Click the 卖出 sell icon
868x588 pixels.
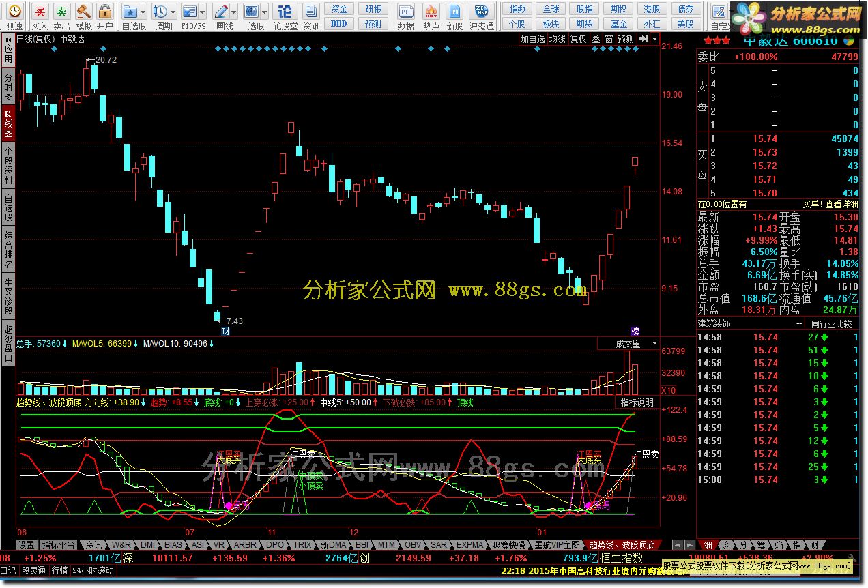click(61, 16)
